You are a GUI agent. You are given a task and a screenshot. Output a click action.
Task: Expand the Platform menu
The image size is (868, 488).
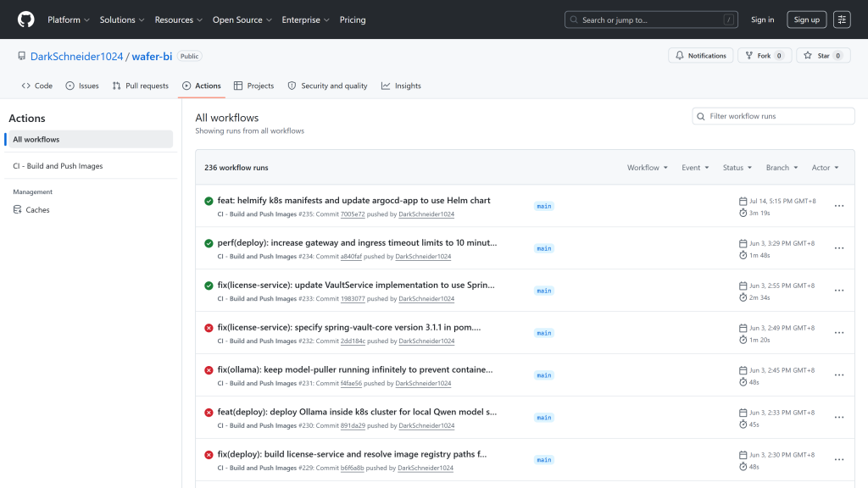coord(68,19)
